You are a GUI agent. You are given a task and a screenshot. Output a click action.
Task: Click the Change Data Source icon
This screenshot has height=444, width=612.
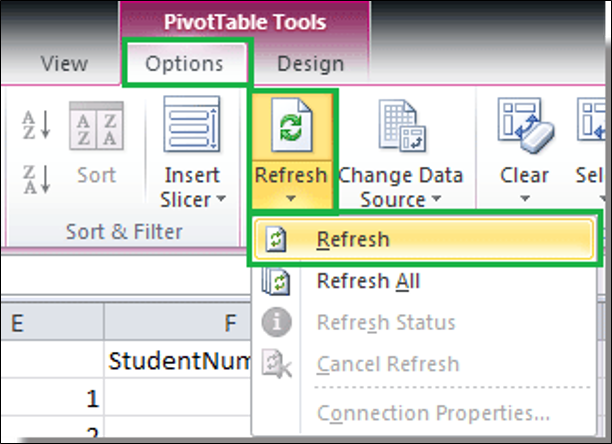(402, 125)
